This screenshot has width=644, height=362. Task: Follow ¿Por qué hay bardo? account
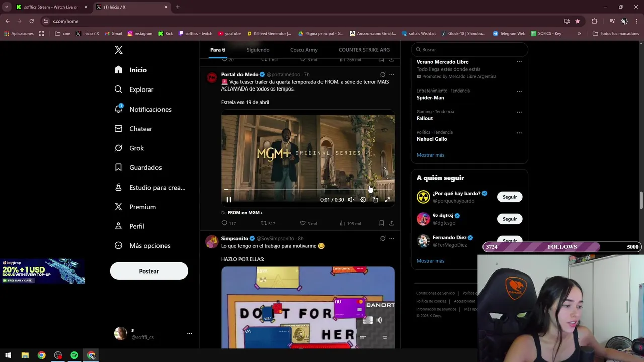pos(510,197)
